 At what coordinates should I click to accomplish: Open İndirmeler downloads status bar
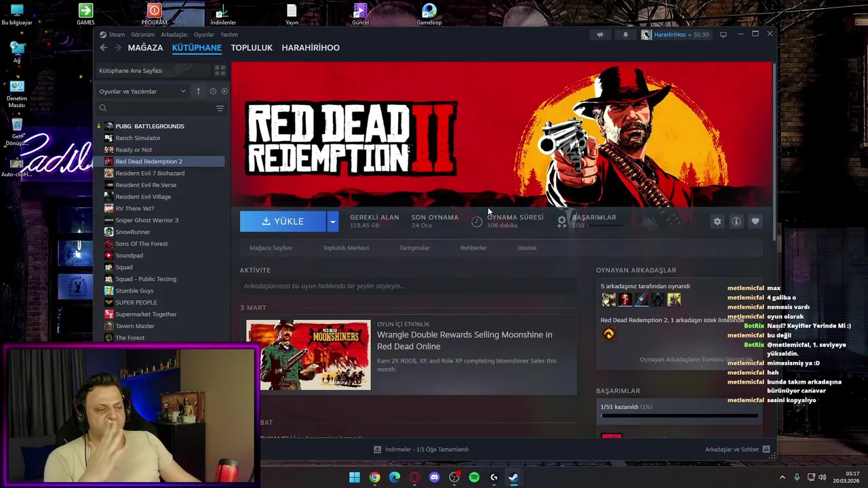pyautogui.click(x=421, y=449)
